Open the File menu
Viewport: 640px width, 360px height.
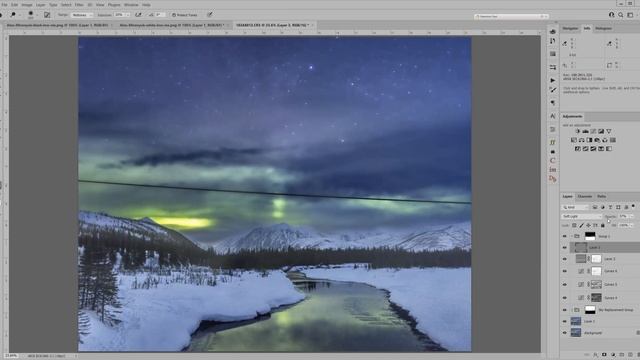pos(4,5)
